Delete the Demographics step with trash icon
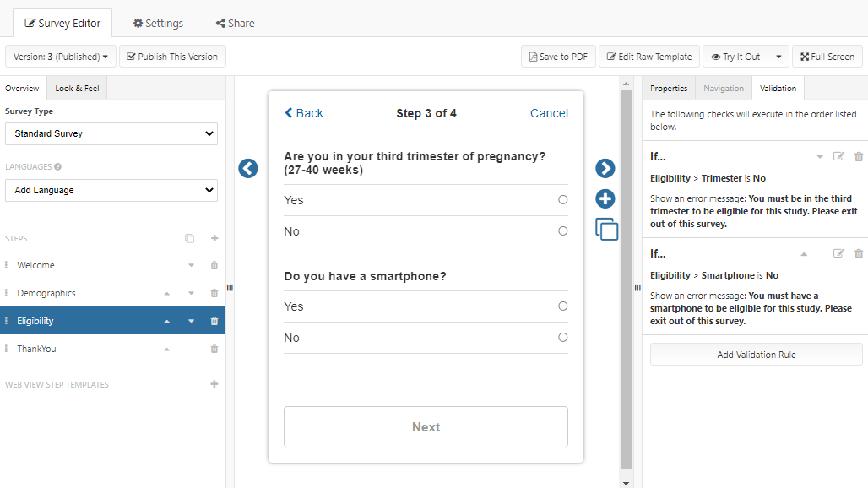Screen dimensions: 868x488 pyautogui.click(x=214, y=294)
